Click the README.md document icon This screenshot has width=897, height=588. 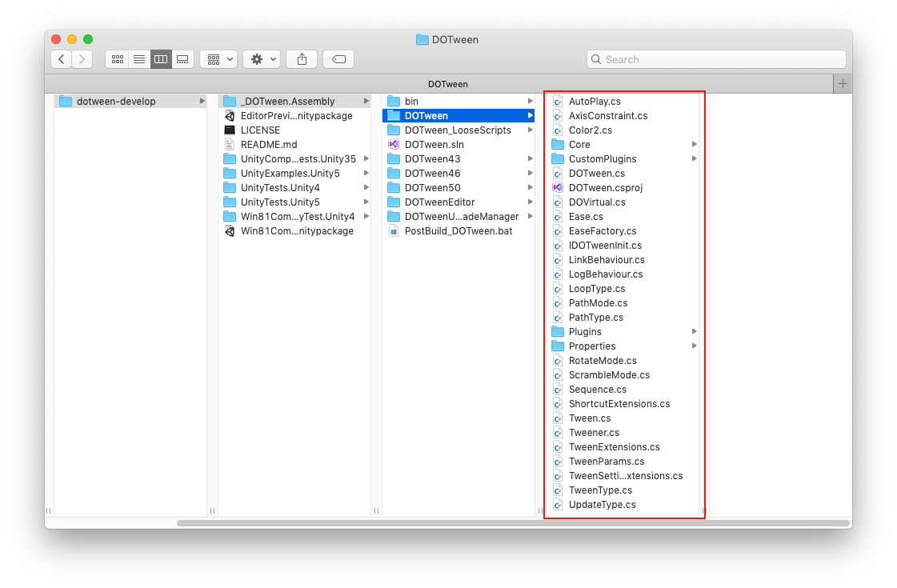click(x=230, y=144)
